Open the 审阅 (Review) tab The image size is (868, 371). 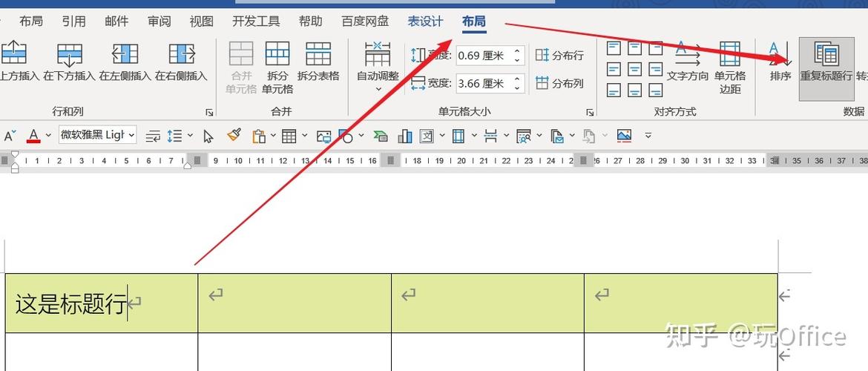coord(160,22)
